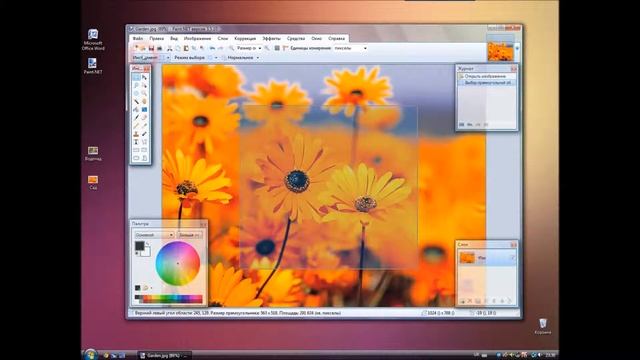
Task: Select the Lasso Select tool
Action: [136, 85]
